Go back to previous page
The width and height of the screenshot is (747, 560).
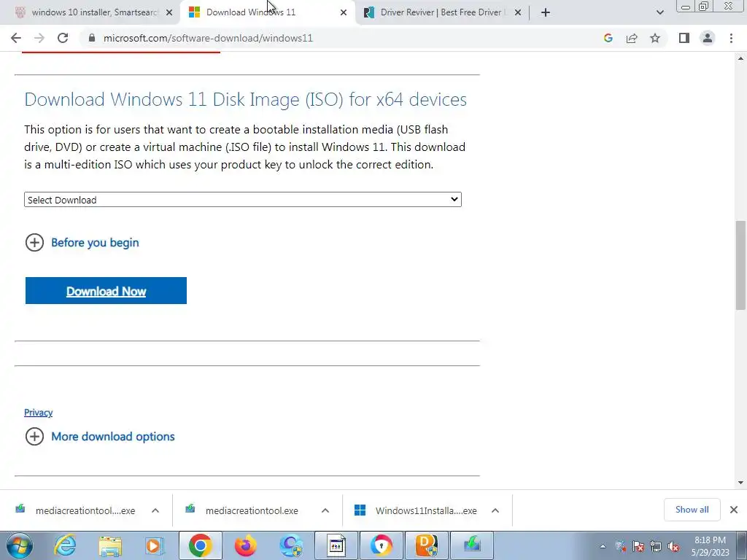(16, 38)
